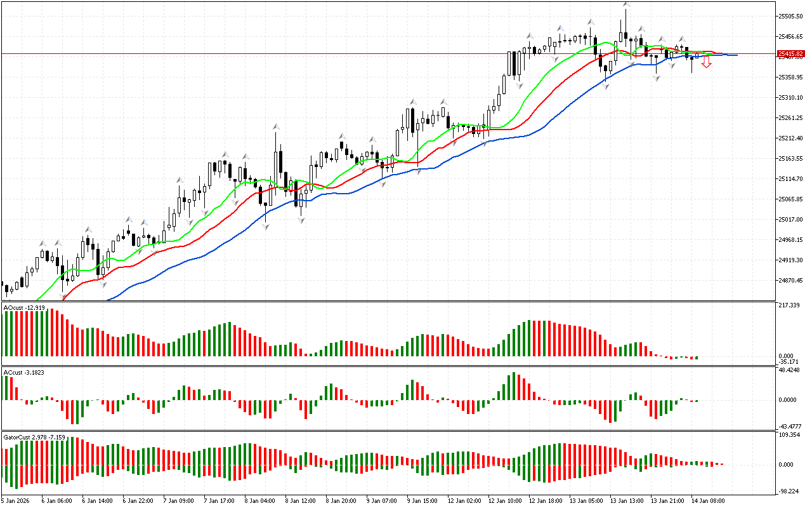Click the ACcust indicator label
Image resolution: width=812 pixels, height=508 pixels.
[x=24, y=372]
